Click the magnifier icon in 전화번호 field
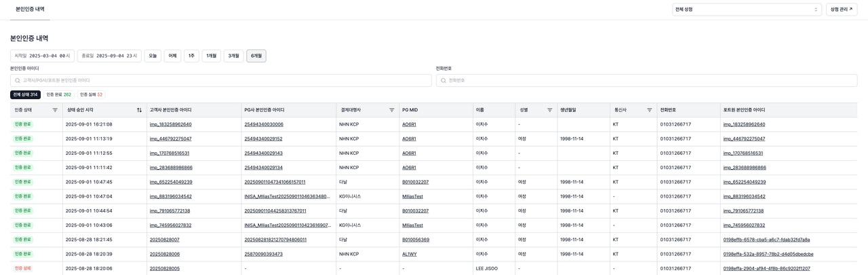This screenshot has height=275, width=868. click(443, 80)
